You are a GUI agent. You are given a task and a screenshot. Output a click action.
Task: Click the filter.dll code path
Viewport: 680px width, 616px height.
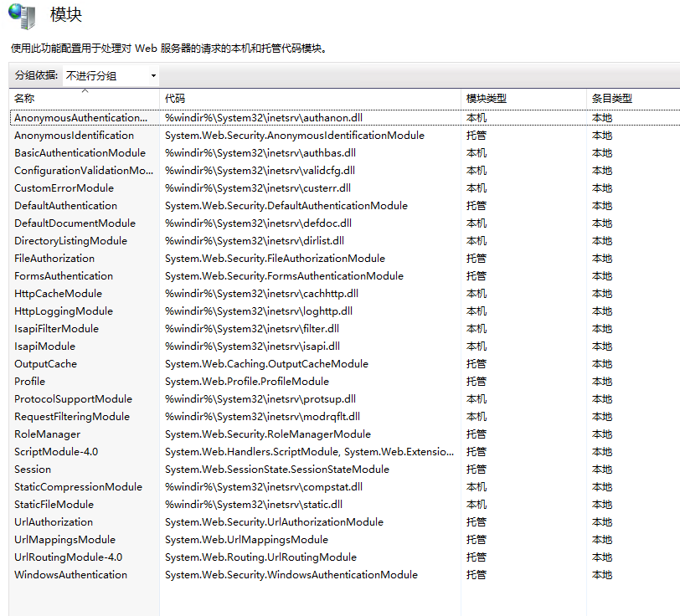(252, 329)
